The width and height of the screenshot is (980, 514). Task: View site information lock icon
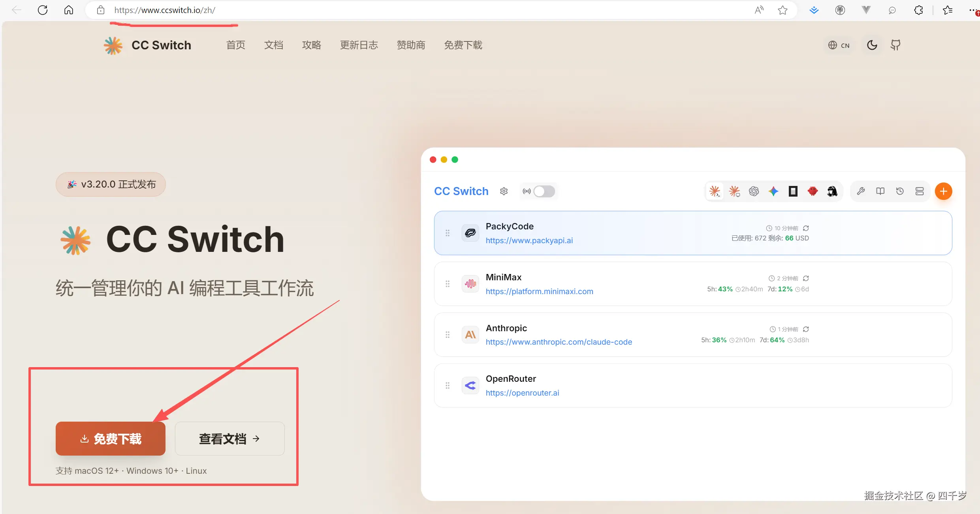pyautogui.click(x=101, y=10)
